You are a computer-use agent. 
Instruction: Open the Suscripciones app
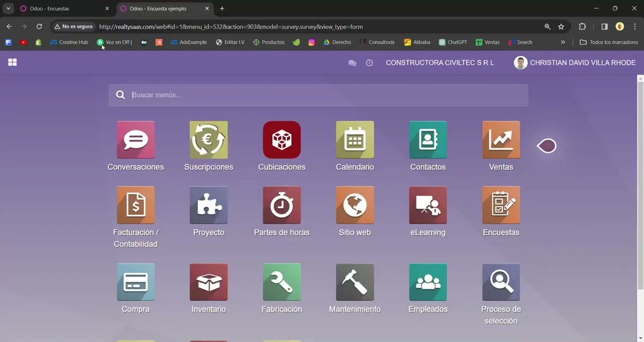point(209,140)
